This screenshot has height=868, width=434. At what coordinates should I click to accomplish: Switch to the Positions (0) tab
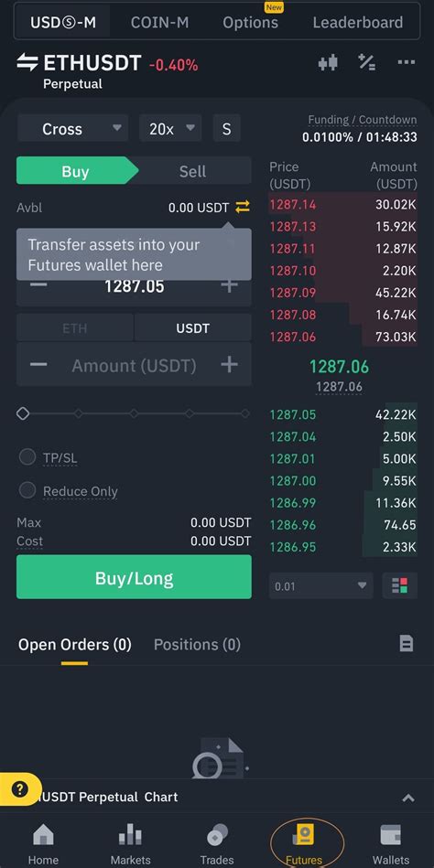coord(197,644)
